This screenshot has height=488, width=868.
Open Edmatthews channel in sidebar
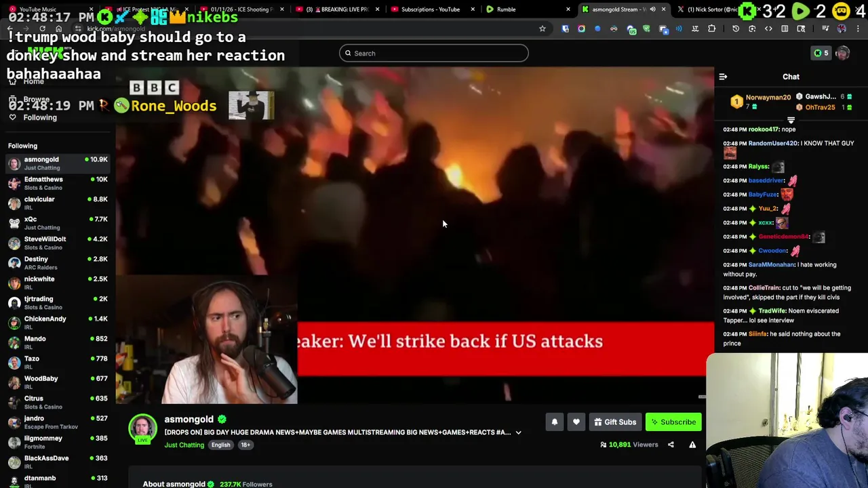[58, 183]
